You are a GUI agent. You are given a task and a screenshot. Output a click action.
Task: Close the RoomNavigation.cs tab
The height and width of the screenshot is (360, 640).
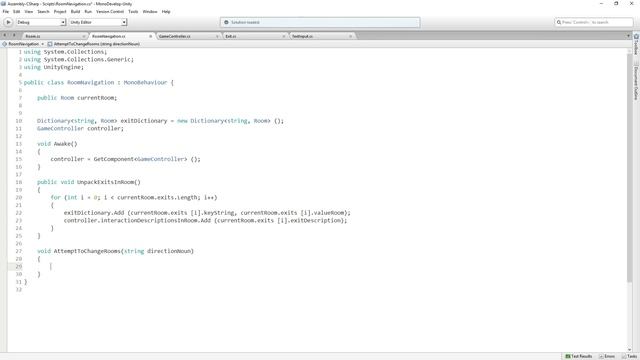point(150,36)
